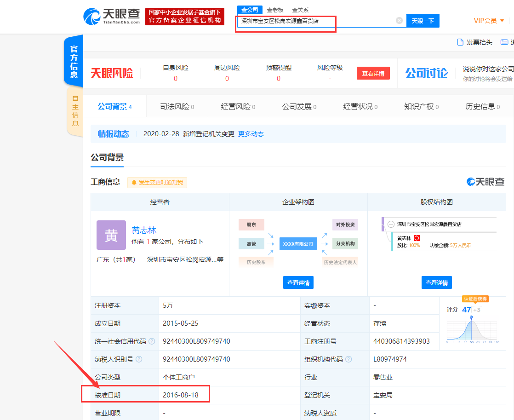Click 查看详情 under 企业架构图
The width and height of the screenshot is (514, 420).
point(298,282)
